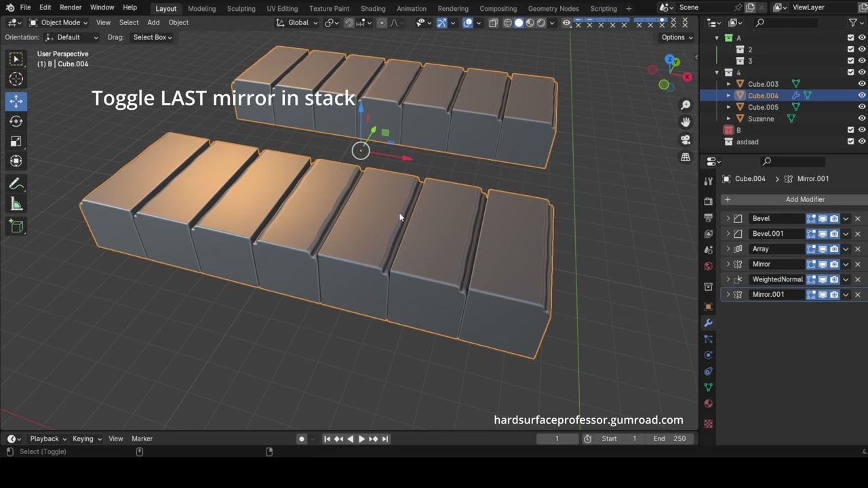
Task: Play the timeline animation
Action: tap(361, 439)
